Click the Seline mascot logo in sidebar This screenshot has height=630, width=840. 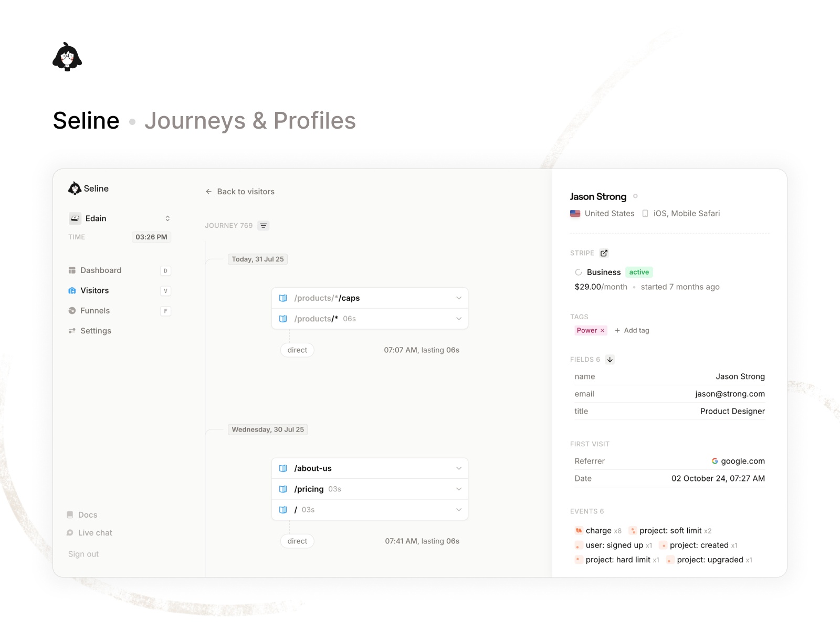[74, 188]
